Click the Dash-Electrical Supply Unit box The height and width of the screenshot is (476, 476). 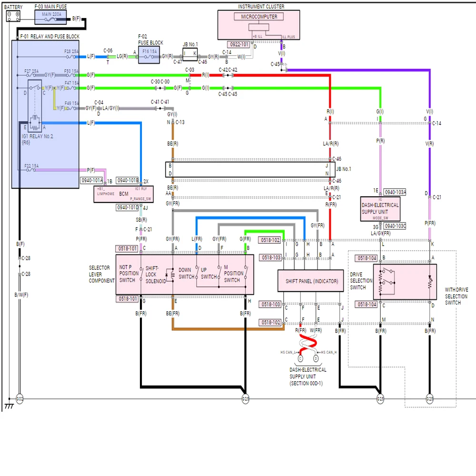point(380,209)
